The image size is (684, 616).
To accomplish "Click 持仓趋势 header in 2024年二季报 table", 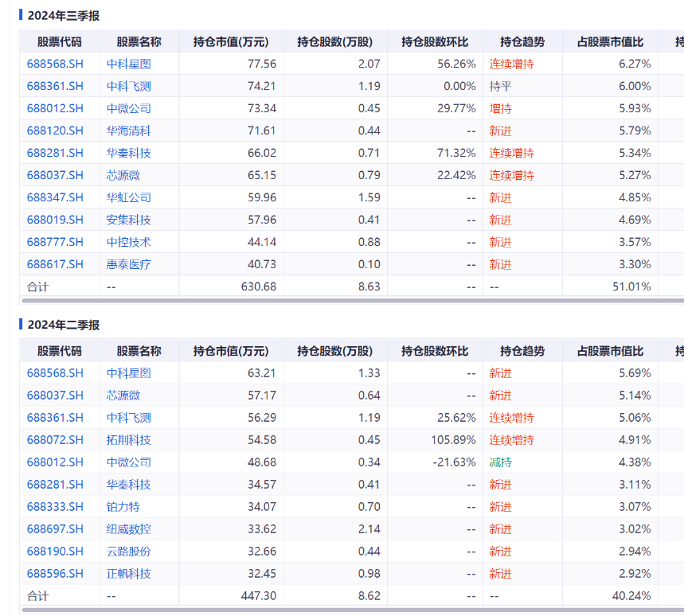I will click(x=522, y=351).
